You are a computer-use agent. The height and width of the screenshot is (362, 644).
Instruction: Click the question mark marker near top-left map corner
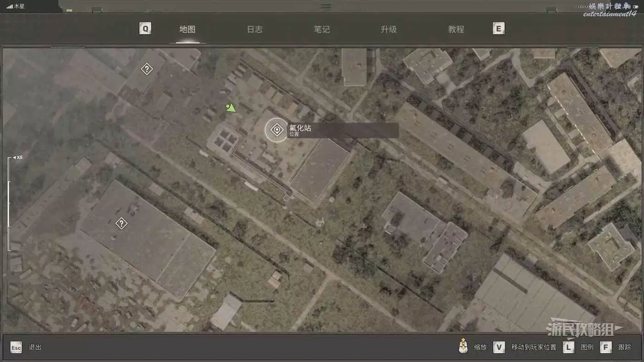pyautogui.click(x=146, y=69)
